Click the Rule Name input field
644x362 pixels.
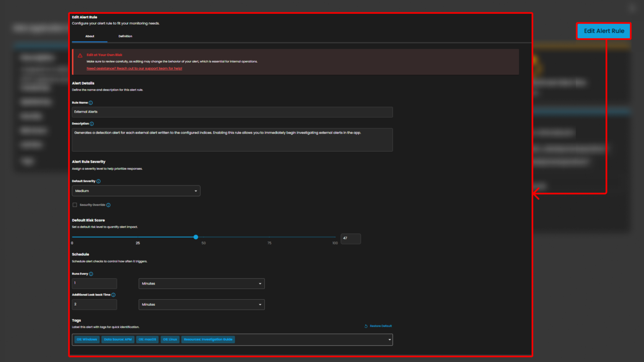(232, 112)
